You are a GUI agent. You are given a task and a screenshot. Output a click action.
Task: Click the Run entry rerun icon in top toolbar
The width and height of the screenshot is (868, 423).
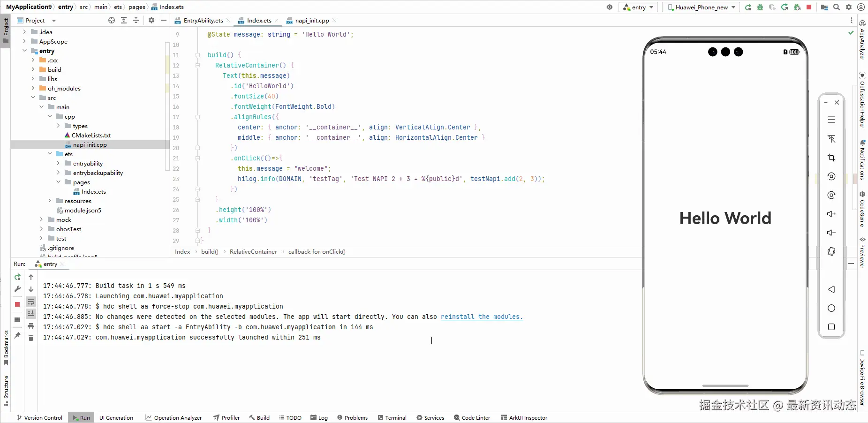pos(748,7)
